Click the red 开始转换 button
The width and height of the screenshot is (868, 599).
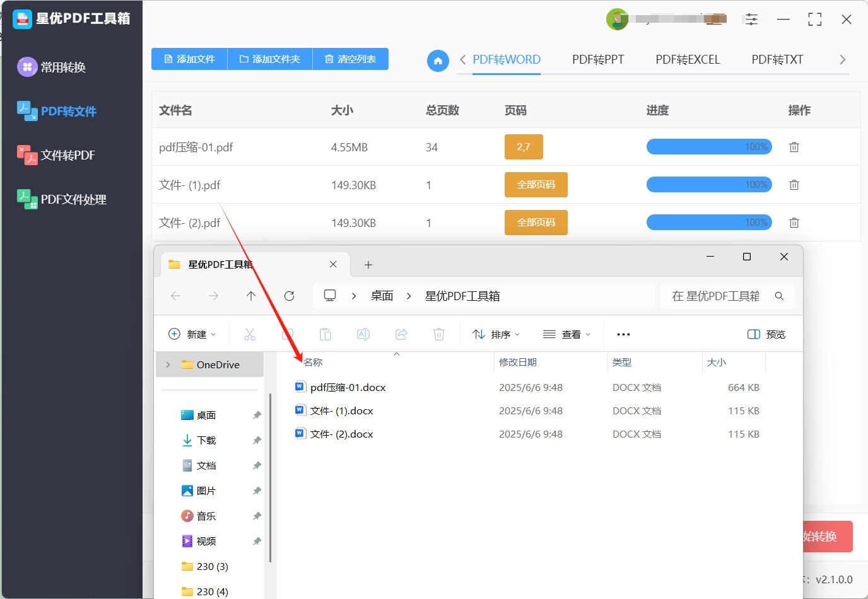828,537
